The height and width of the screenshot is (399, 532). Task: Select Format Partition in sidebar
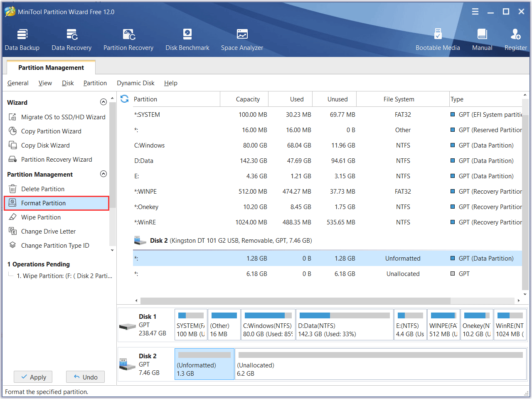click(57, 203)
